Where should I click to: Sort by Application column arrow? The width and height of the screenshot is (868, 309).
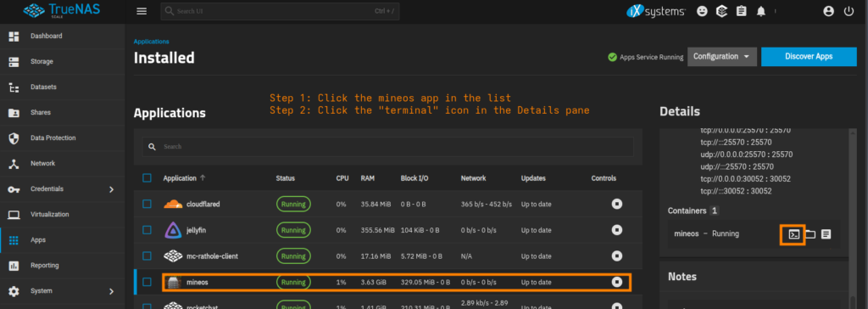[202, 178]
